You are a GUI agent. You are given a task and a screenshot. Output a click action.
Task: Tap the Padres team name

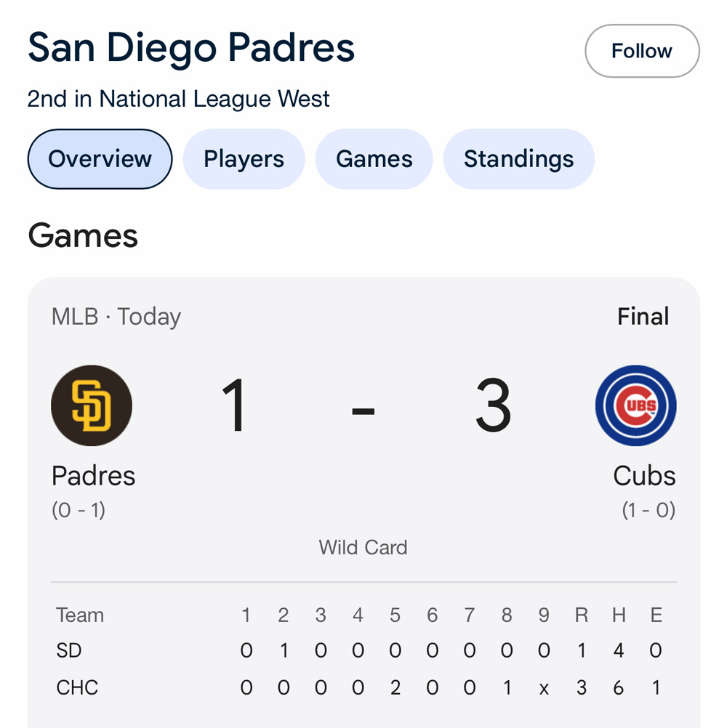tap(93, 476)
